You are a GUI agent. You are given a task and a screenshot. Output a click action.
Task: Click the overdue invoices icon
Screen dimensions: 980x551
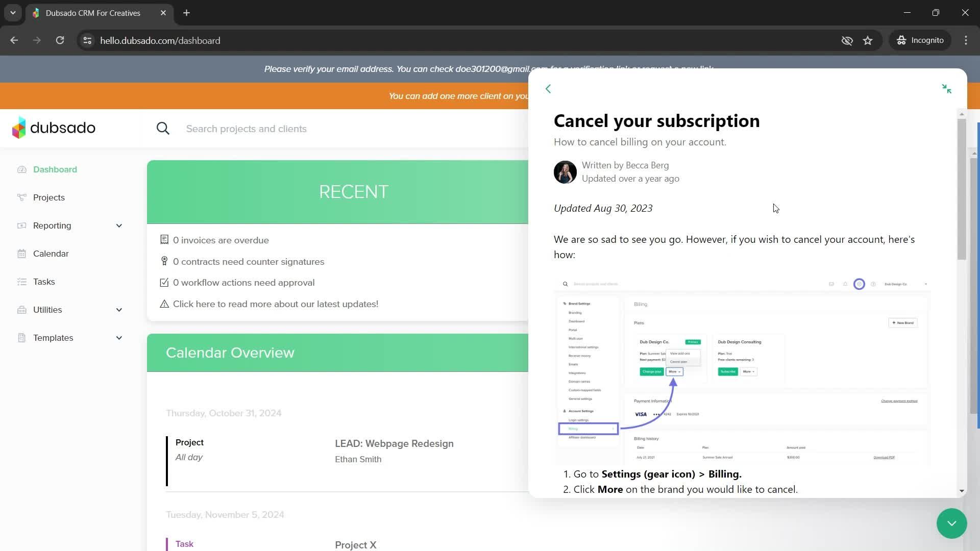pyautogui.click(x=164, y=240)
